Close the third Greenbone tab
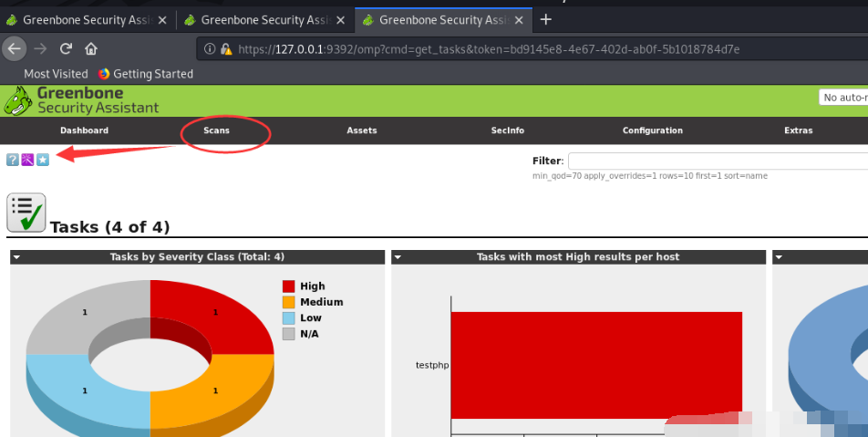The height and width of the screenshot is (437, 868). [x=519, y=20]
